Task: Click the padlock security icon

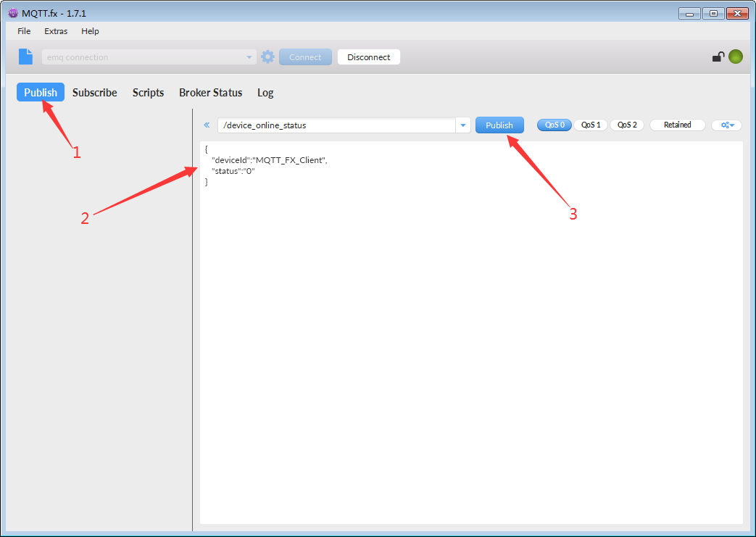Action: [x=718, y=57]
